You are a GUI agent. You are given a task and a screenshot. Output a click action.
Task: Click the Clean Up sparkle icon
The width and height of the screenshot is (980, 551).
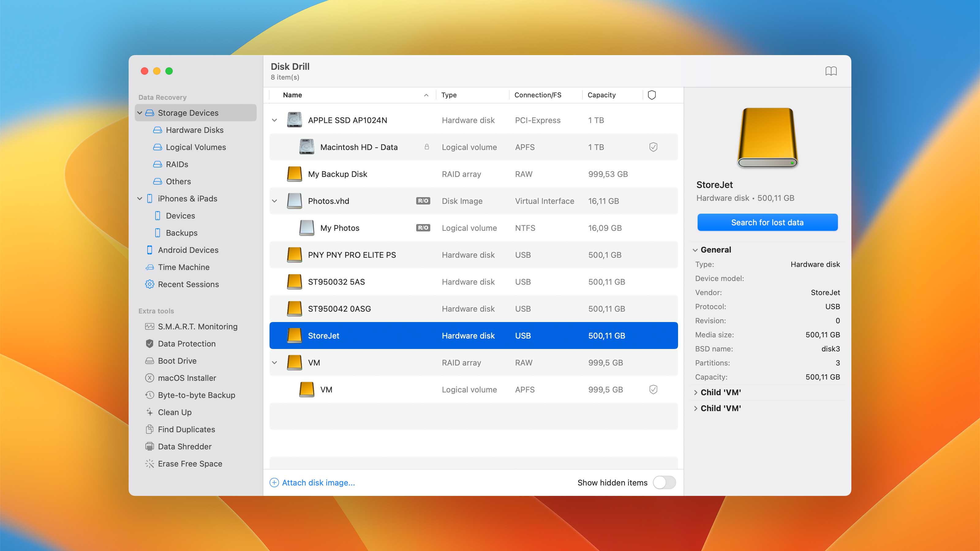coord(149,412)
